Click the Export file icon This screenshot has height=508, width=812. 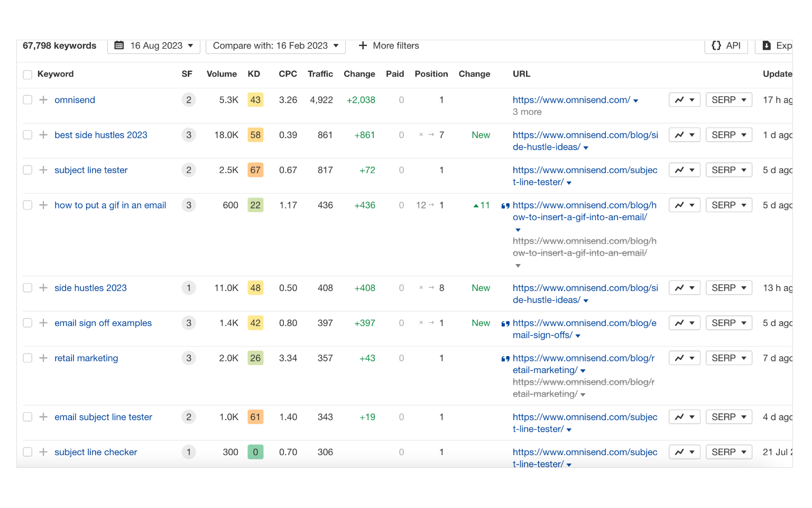point(767,46)
